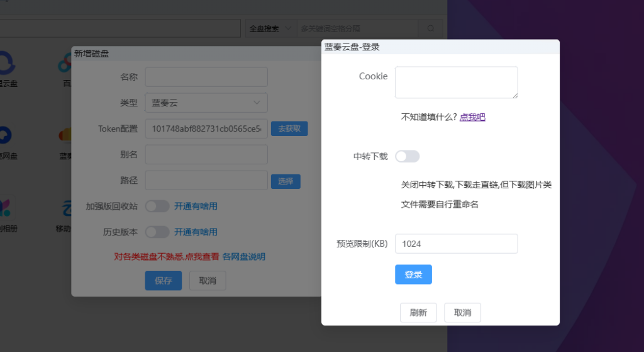This screenshot has width=644, height=352.
Task: Click the 名称 input in 新增磁盘 dialog
Action: (x=206, y=77)
